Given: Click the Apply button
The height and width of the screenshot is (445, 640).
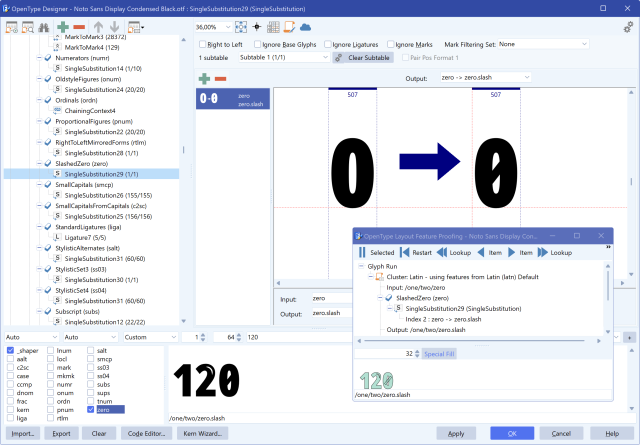Looking at the screenshot, I should 456,434.
